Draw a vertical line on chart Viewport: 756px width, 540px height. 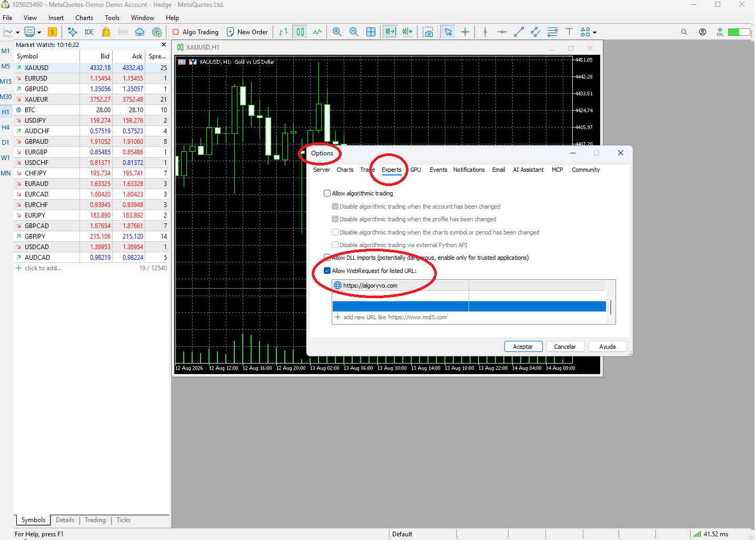(485, 32)
